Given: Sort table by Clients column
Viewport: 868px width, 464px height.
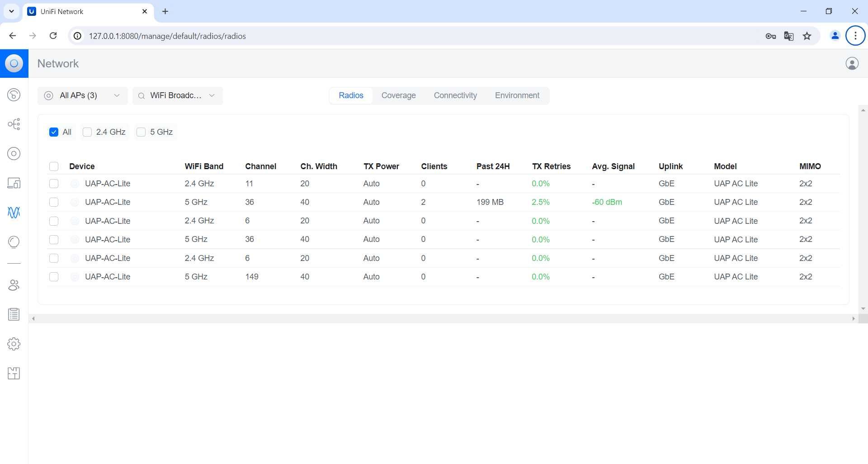Looking at the screenshot, I should coord(434,166).
